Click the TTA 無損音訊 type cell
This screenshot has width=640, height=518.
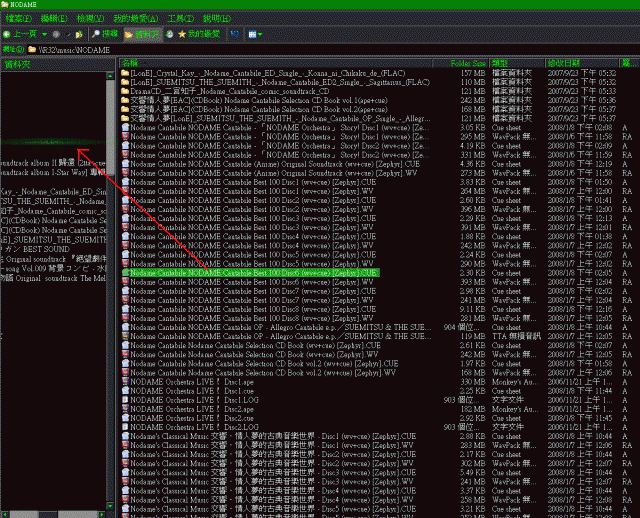516,336
